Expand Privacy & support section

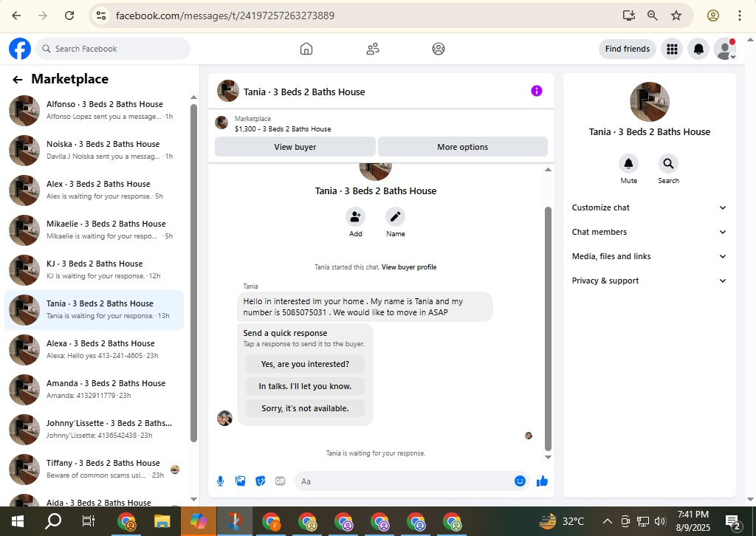649,281
